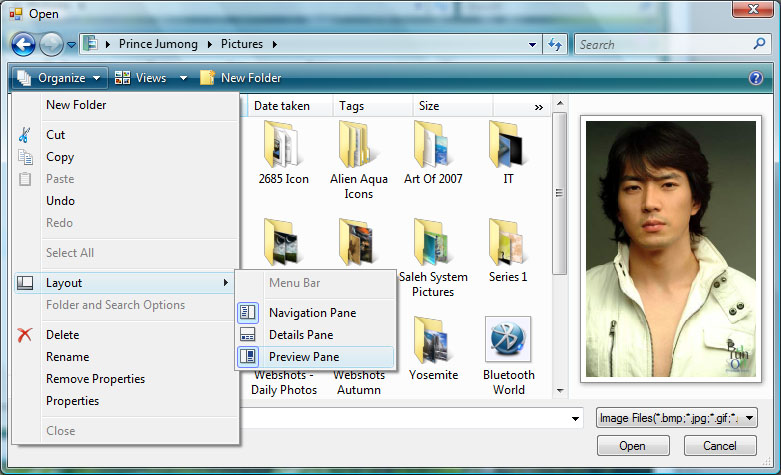Open the recent pages dropdown arrow

(x=71, y=45)
